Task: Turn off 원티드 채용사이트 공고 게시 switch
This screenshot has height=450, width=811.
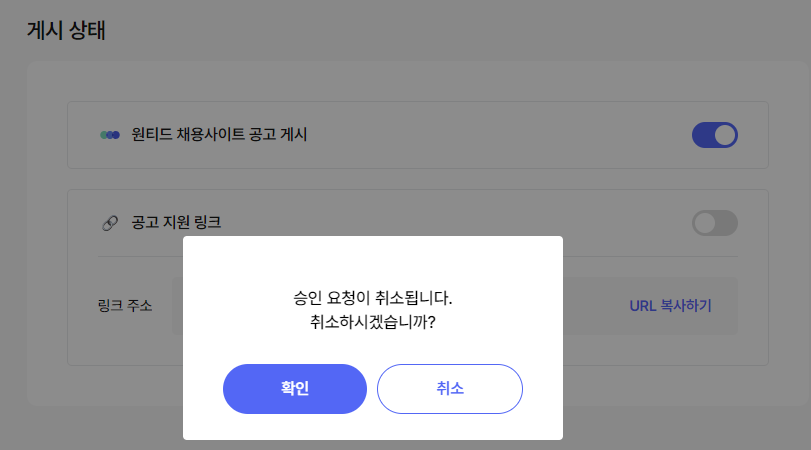Action: coord(715,135)
